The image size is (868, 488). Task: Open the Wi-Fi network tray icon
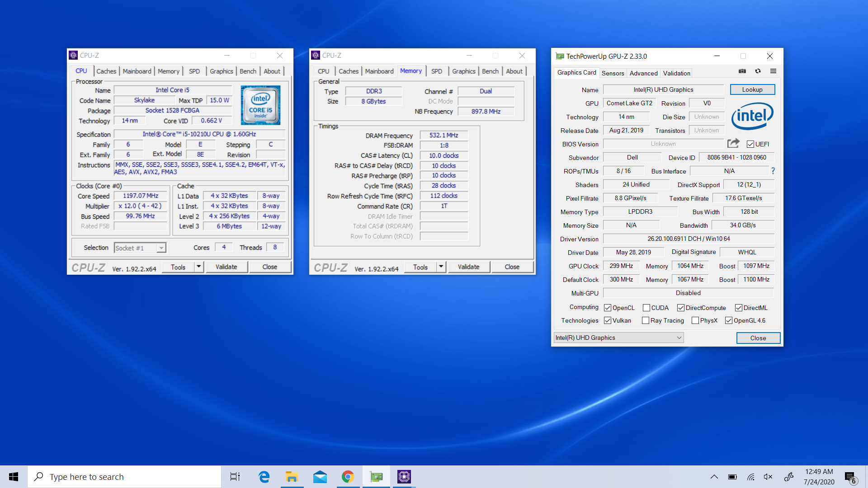coord(750,477)
